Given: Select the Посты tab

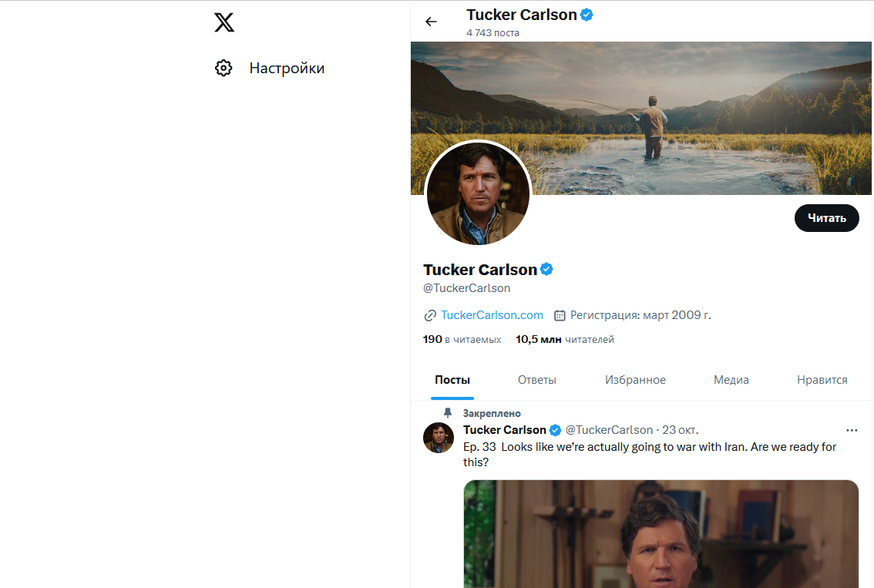Looking at the screenshot, I should (x=452, y=380).
